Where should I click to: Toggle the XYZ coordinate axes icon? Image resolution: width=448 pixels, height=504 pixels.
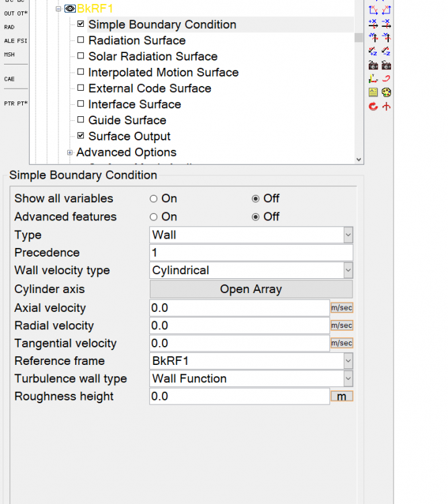[x=373, y=79]
